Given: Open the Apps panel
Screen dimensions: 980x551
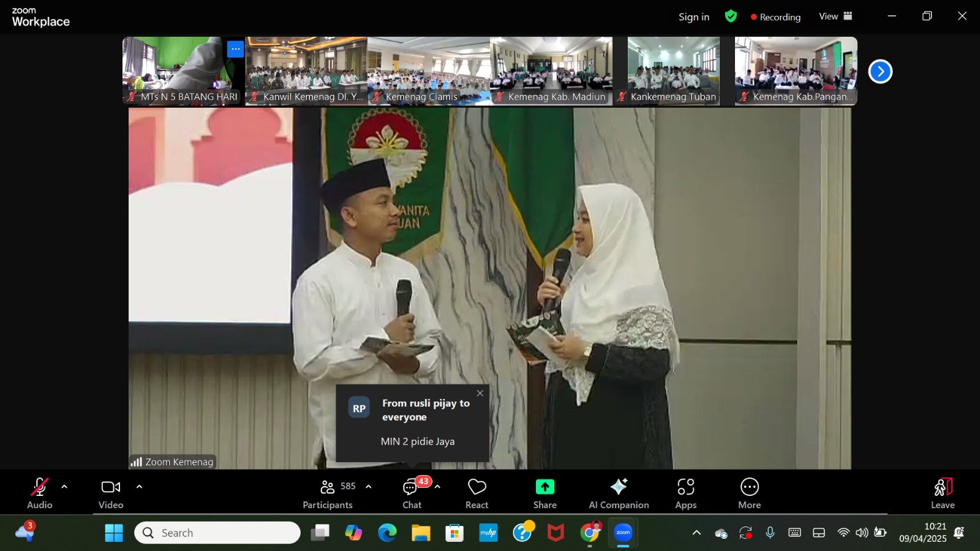Looking at the screenshot, I should click(x=685, y=492).
